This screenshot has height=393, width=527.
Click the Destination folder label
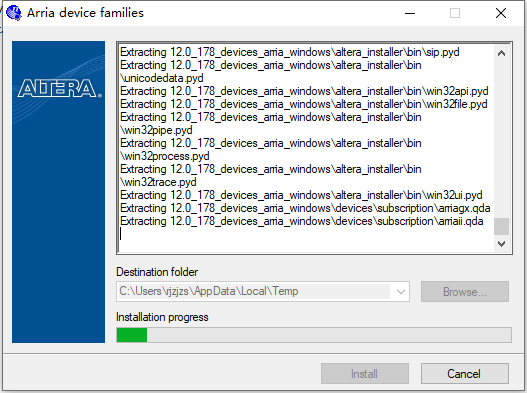point(157,272)
